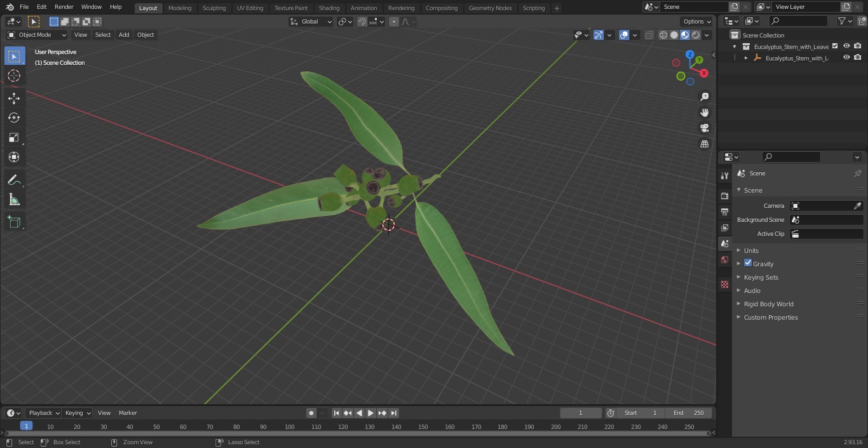Toggle auto keying record button

tap(311, 413)
